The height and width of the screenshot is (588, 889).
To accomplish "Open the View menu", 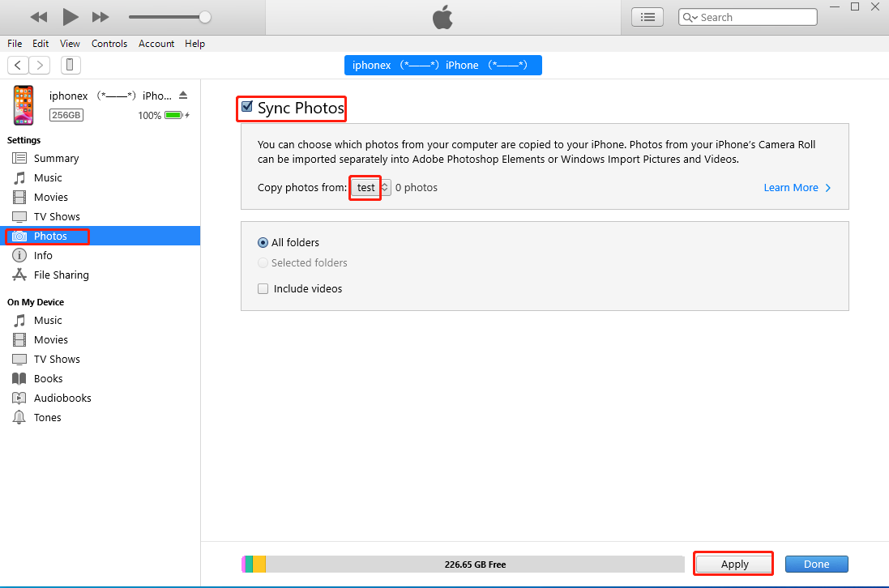I will pos(70,44).
